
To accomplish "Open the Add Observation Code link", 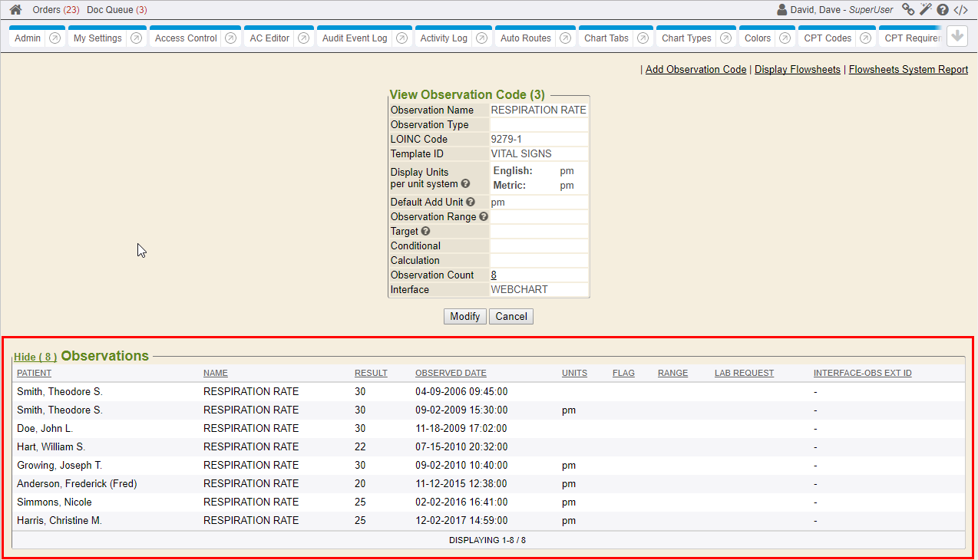I will point(696,70).
